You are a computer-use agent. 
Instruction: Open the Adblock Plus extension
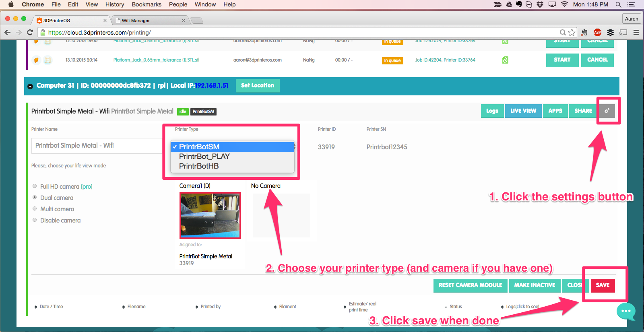click(x=597, y=32)
